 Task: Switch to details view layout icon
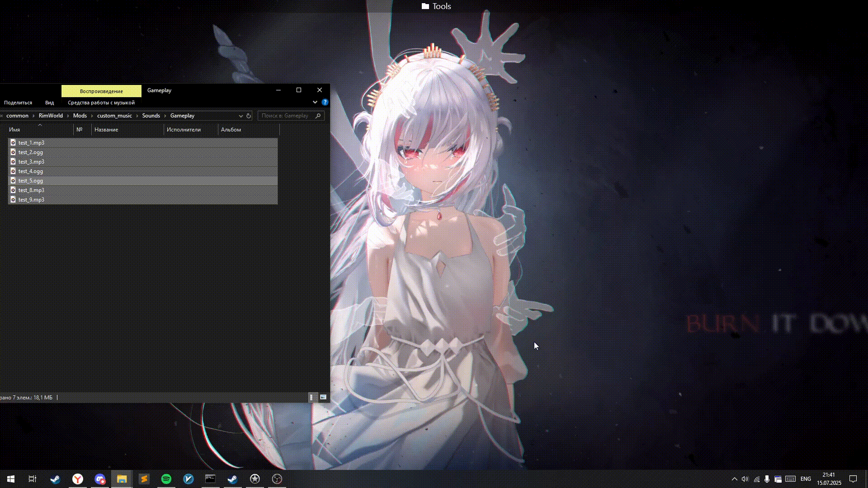coord(311,397)
